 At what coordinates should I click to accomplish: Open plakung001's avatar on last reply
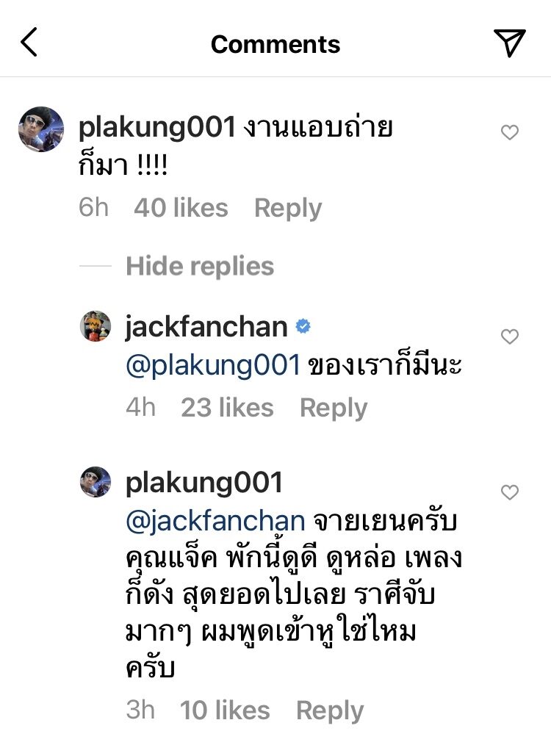point(96,482)
